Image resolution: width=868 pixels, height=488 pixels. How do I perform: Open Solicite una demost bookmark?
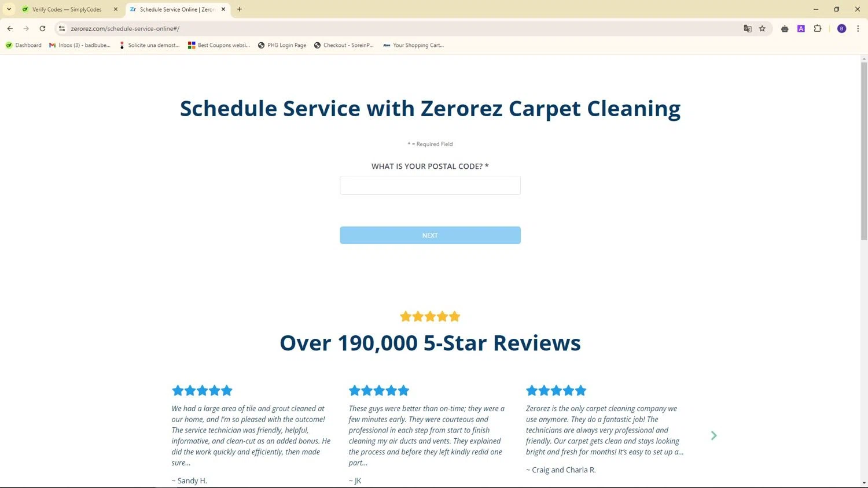149,45
